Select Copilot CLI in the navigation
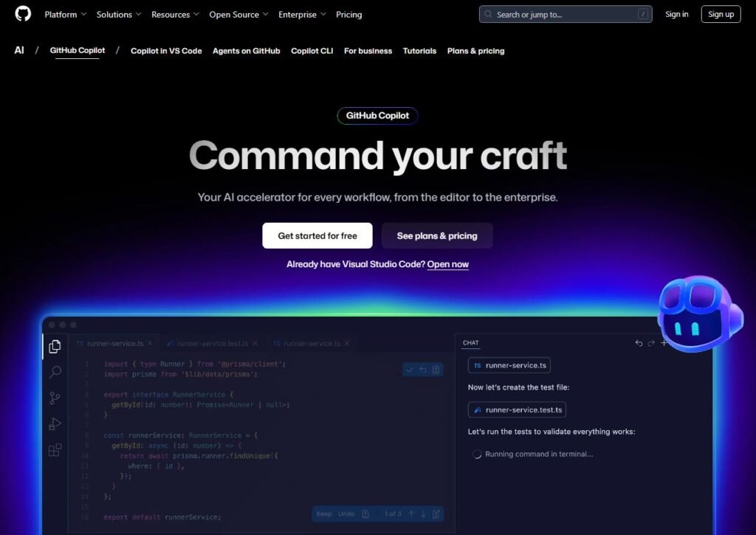The width and height of the screenshot is (756, 535). click(x=312, y=50)
